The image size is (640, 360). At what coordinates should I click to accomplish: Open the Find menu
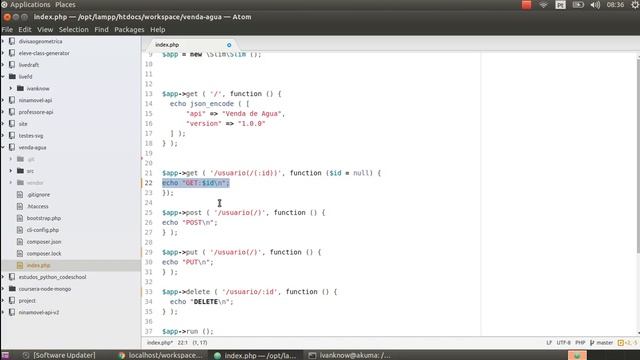tap(101, 29)
